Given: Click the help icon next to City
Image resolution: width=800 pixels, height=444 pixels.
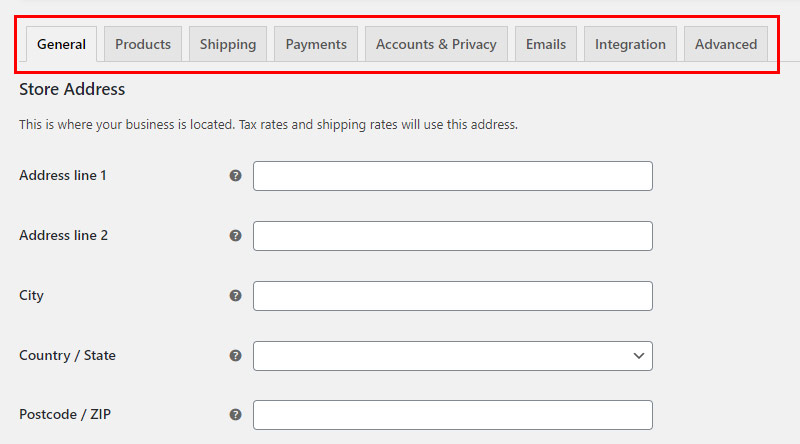Looking at the screenshot, I should click(x=235, y=295).
